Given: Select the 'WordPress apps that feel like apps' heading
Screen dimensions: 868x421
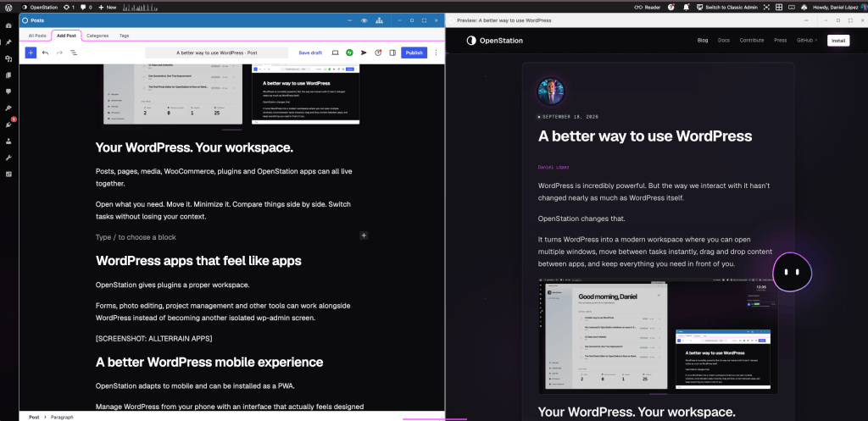Looking at the screenshot, I should [198, 261].
